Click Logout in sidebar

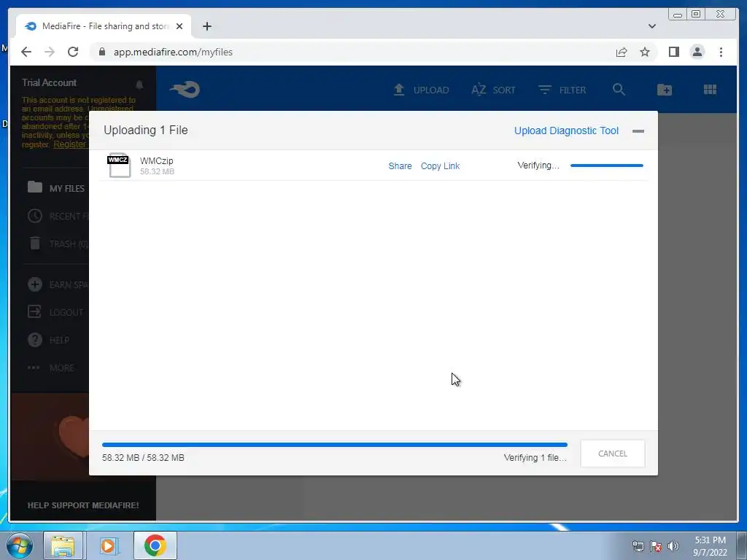(55, 312)
